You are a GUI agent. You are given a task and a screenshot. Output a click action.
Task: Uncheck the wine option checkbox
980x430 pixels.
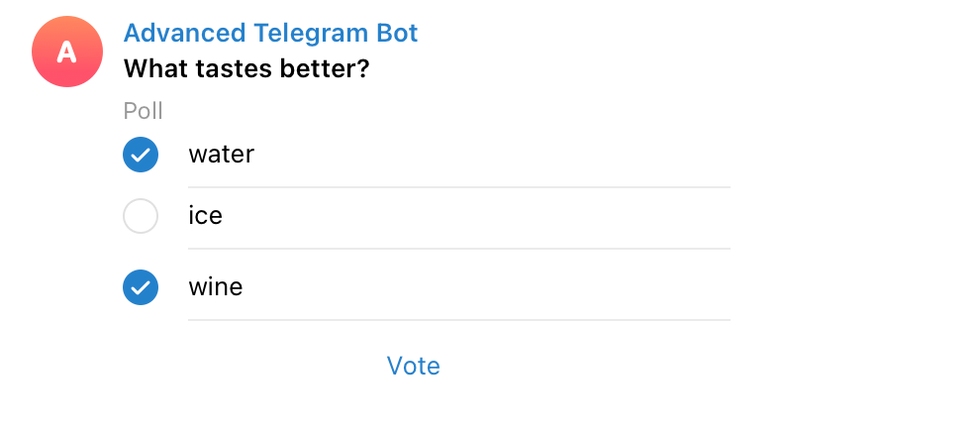click(141, 287)
